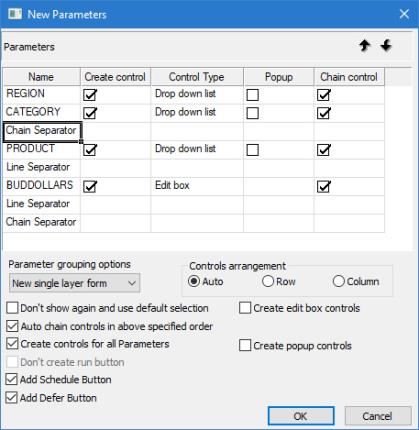Image resolution: width=419 pixels, height=430 pixels.
Task: Select the REGION parameter row name
Action: pos(42,95)
